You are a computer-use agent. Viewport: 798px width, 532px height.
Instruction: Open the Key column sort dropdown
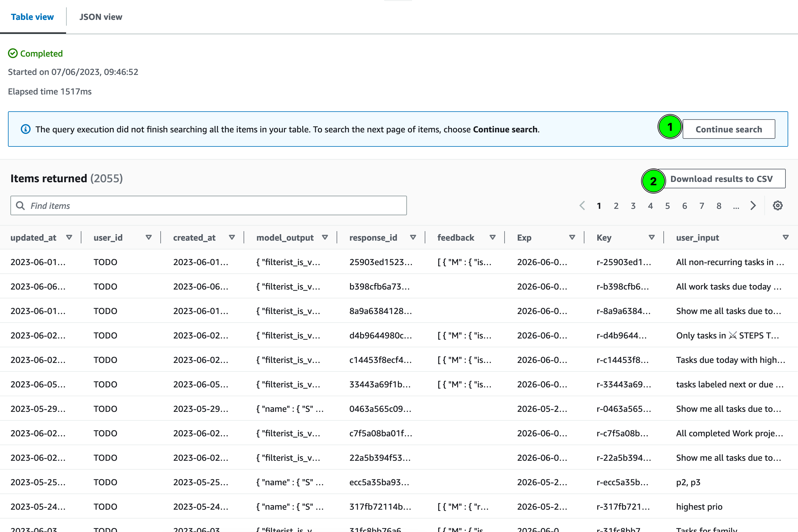click(x=652, y=238)
